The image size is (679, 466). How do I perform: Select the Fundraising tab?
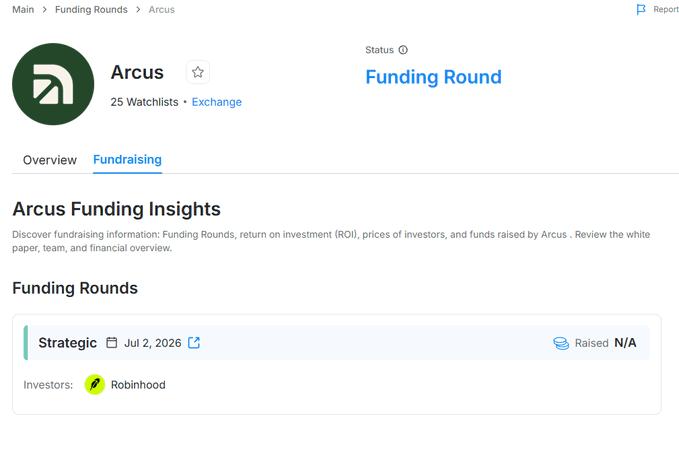[x=127, y=160]
